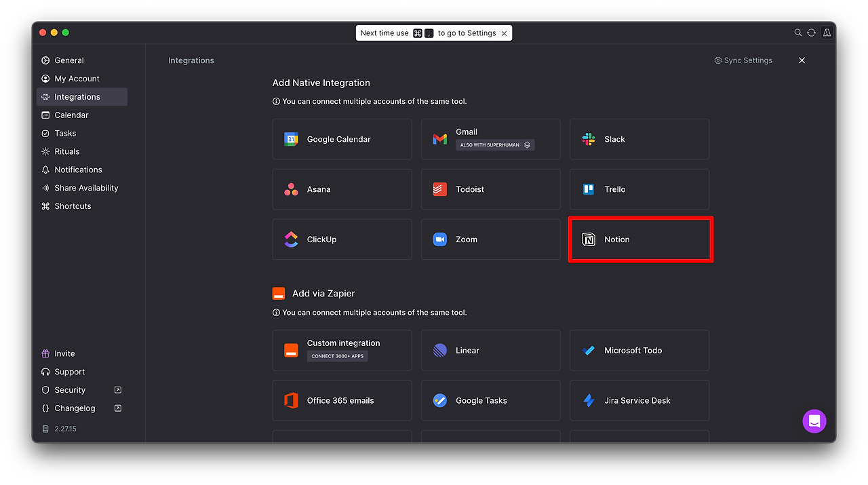The width and height of the screenshot is (868, 485).
Task: Add the ClickUp integration
Action: [342, 239]
